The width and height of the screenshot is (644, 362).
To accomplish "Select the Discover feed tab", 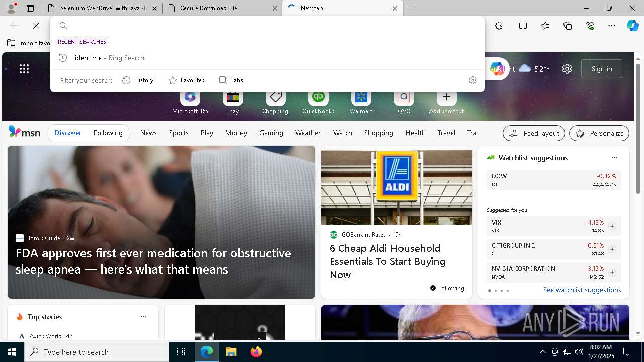I will [x=68, y=133].
